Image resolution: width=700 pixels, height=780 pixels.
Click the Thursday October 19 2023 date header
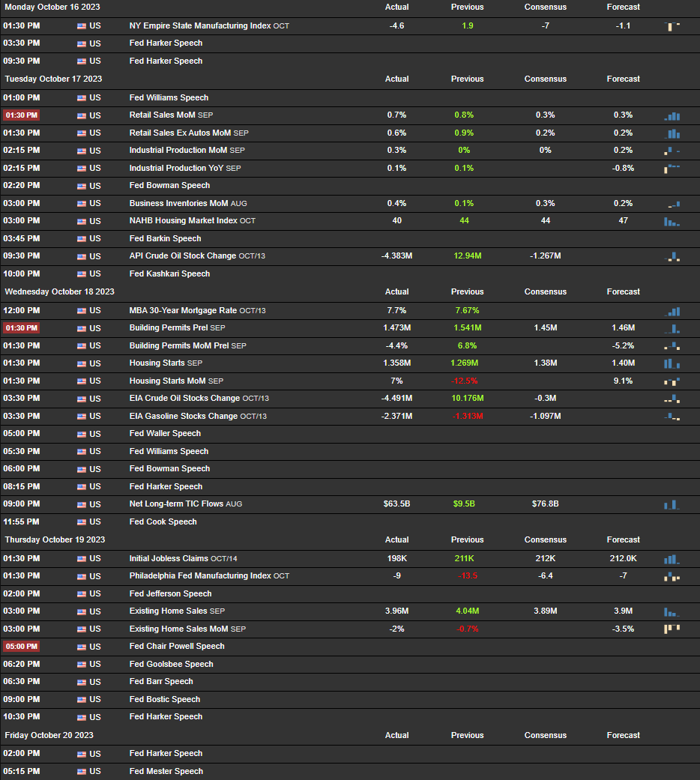click(55, 539)
